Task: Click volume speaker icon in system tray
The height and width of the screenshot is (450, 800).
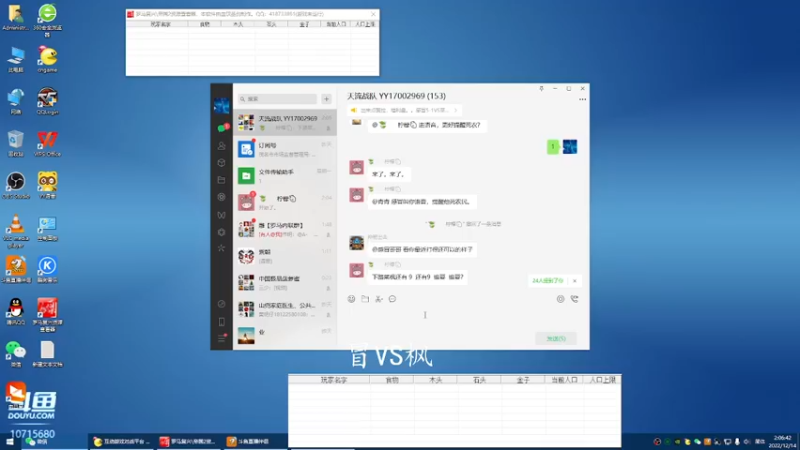Action: pyautogui.click(x=747, y=442)
